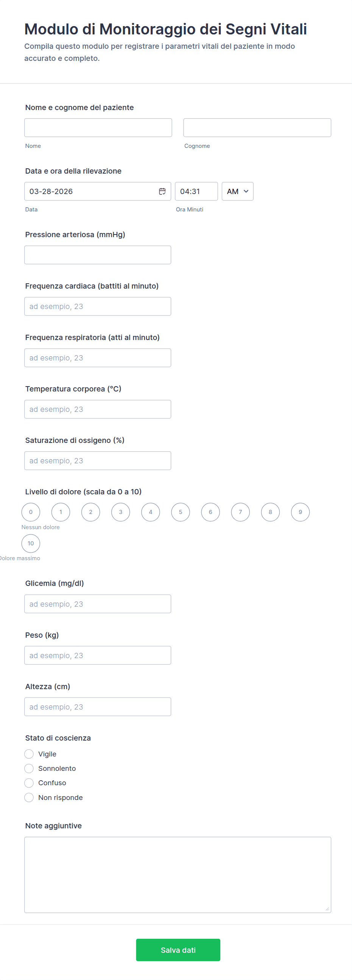Select pain level 8 on scale
The height and width of the screenshot is (980, 352).
click(270, 512)
